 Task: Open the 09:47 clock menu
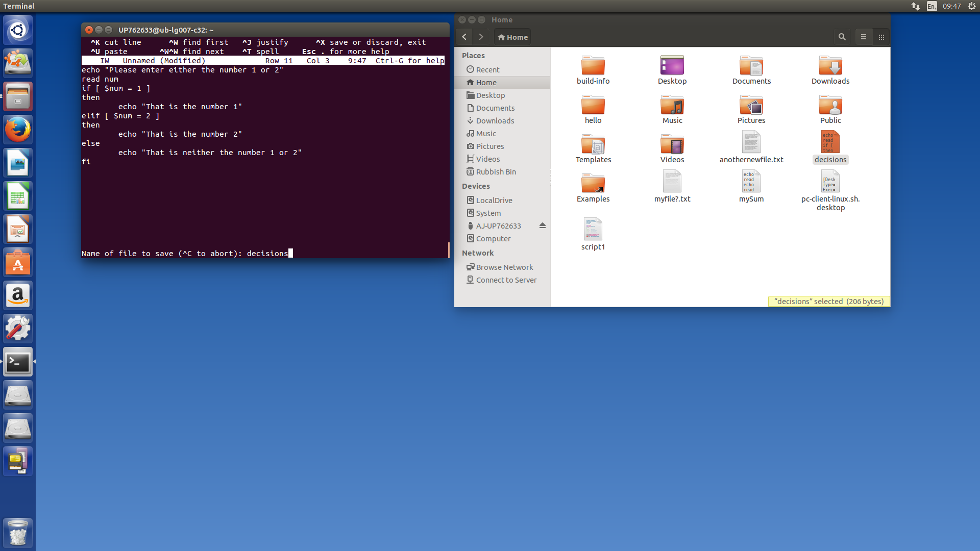(x=952, y=6)
